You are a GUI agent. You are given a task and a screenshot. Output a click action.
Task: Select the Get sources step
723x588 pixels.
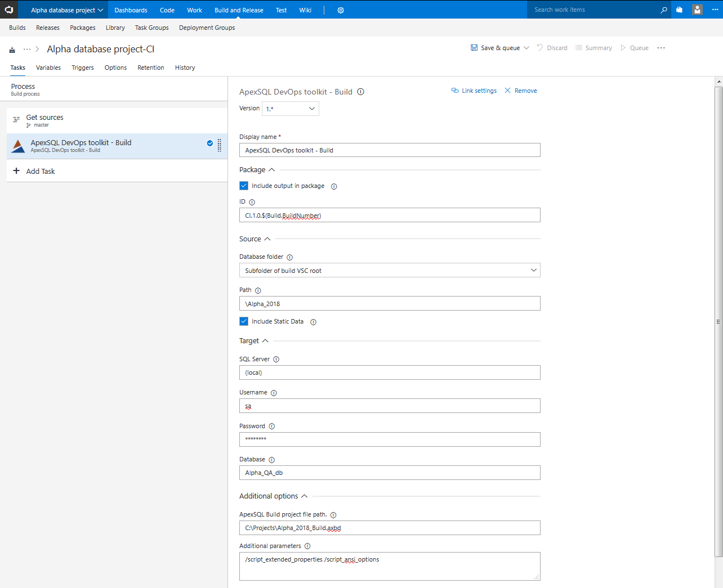(x=117, y=120)
